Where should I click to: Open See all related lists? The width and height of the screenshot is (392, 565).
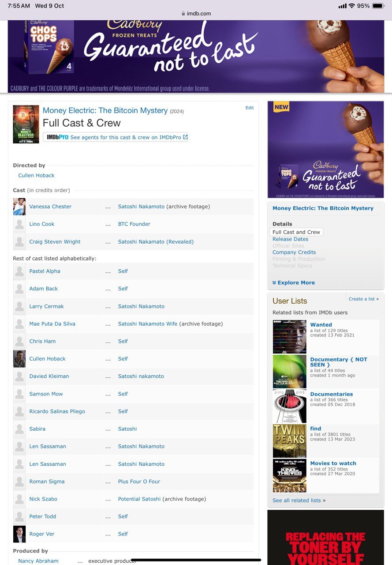[297, 501]
